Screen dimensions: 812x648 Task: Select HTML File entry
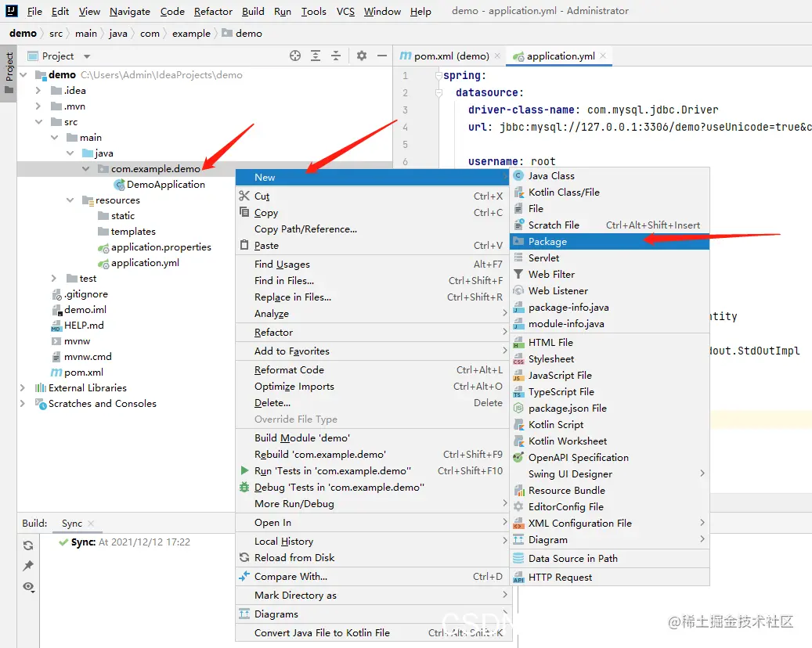[x=609, y=343]
